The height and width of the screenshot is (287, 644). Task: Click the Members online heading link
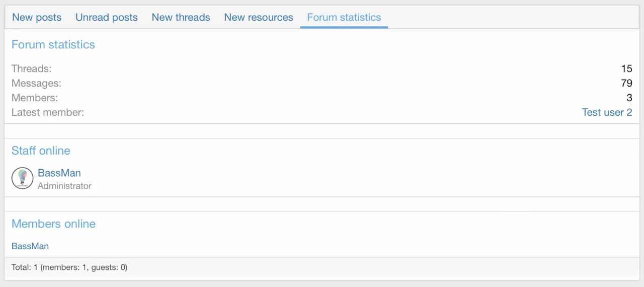coord(53,224)
